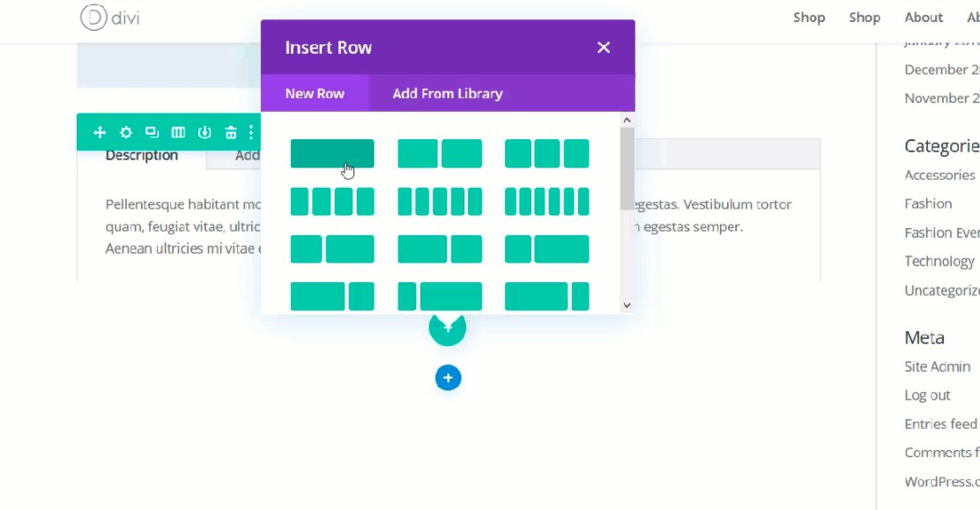Open row settings gear icon

click(126, 132)
